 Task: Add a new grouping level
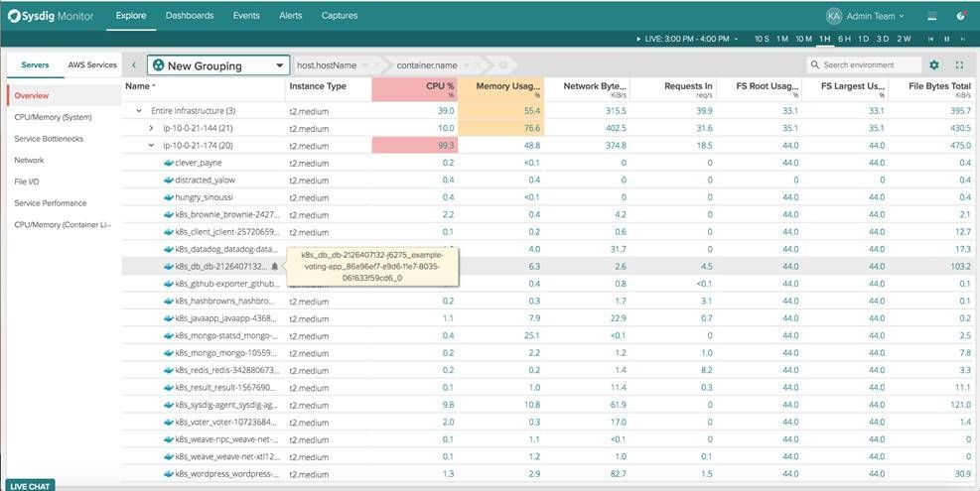click(x=503, y=64)
